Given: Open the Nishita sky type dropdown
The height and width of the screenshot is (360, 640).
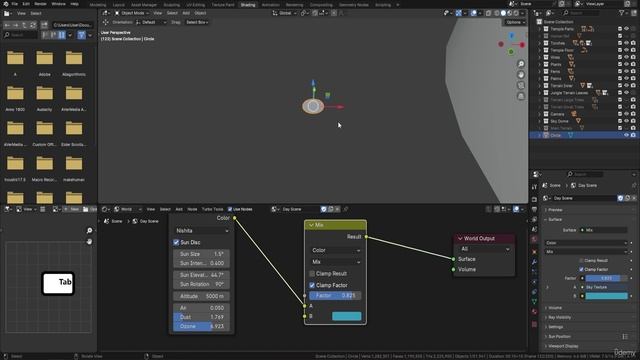Looking at the screenshot, I should coord(202,231).
